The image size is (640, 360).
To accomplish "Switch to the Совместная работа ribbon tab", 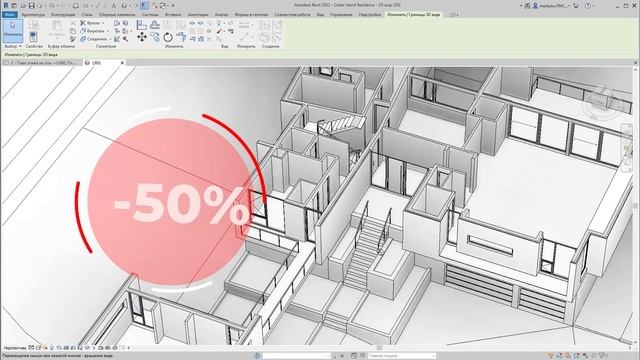I will pyautogui.click(x=292, y=15).
